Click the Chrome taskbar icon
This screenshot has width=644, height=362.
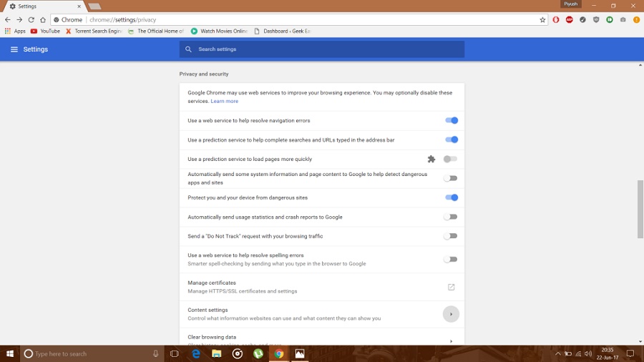point(279,353)
